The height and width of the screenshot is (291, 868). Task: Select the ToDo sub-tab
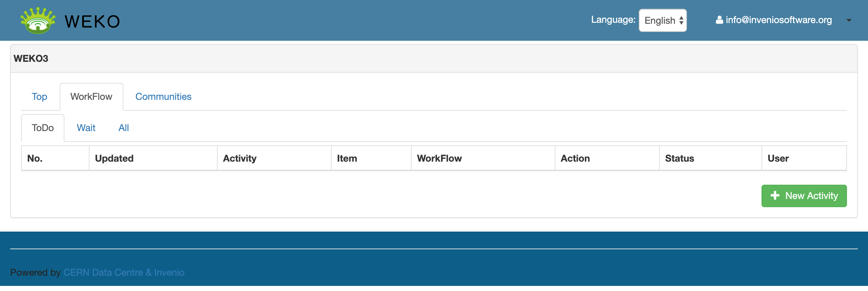(43, 128)
